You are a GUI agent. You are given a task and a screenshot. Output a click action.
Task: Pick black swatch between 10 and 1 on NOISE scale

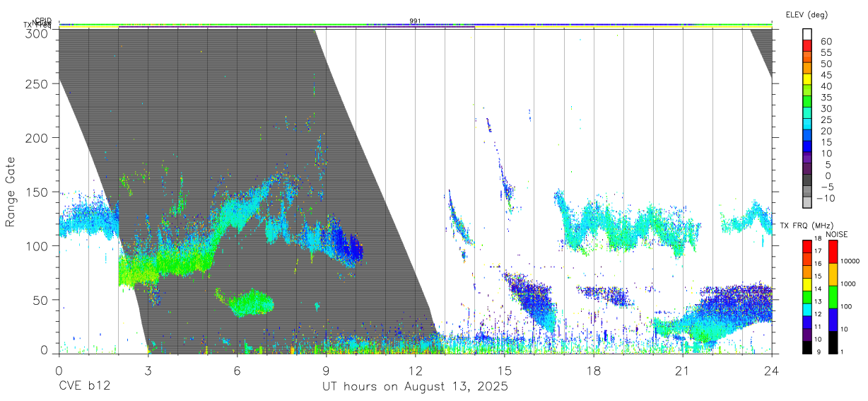point(833,342)
